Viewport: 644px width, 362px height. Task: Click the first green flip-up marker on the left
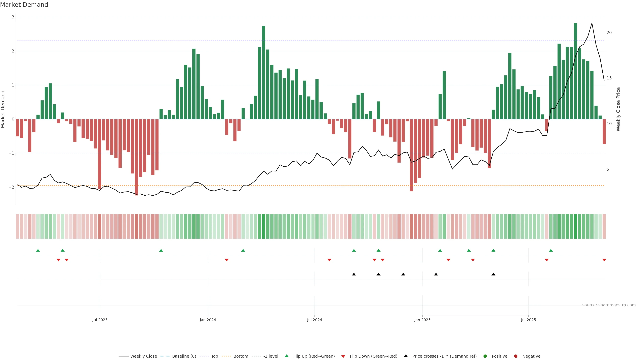click(38, 250)
